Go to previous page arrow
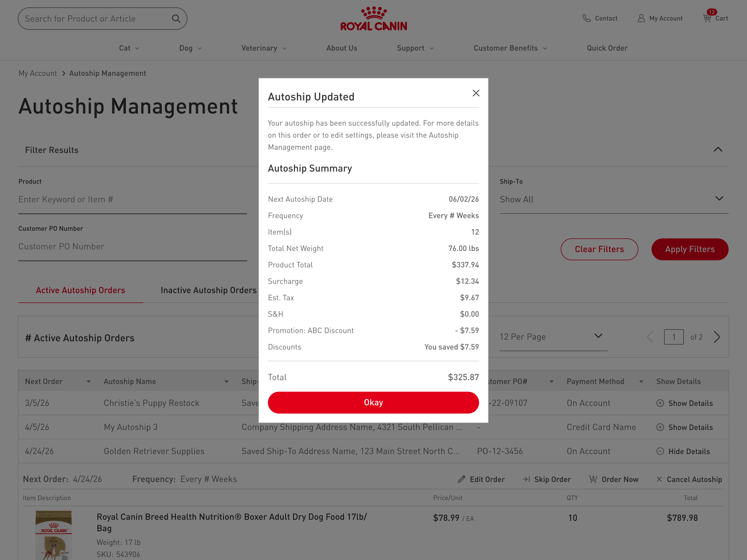747x560 pixels. 650,337
